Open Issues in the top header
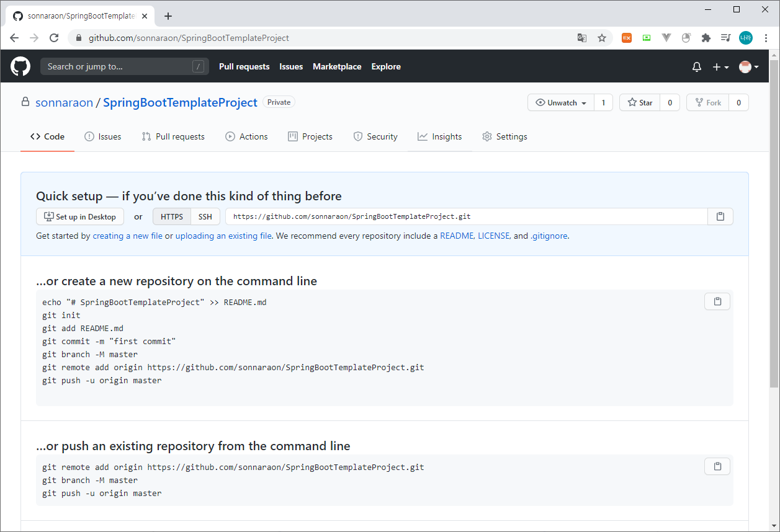This screenshot has height=532, width=780. [291, 66]
